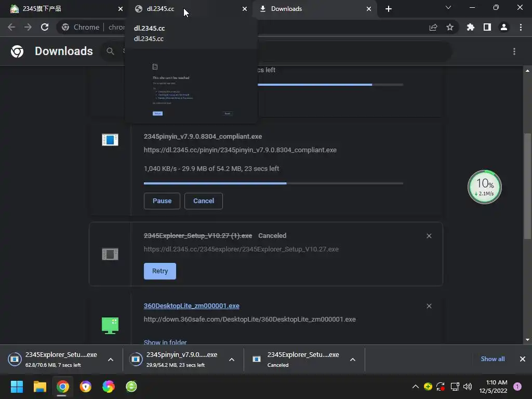Open a new browser tab

pyautogui.click(x=389, y=9)
